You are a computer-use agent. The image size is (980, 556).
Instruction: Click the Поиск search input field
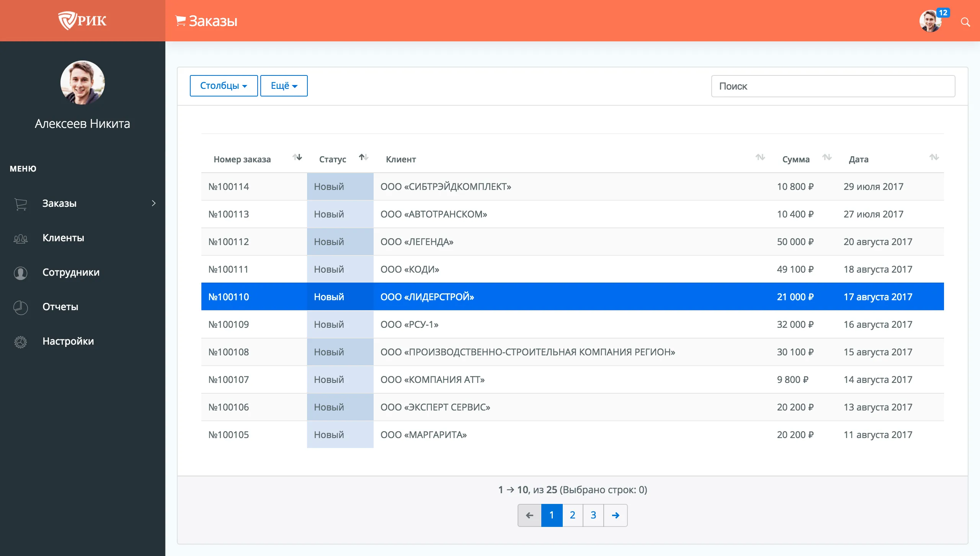833,86
